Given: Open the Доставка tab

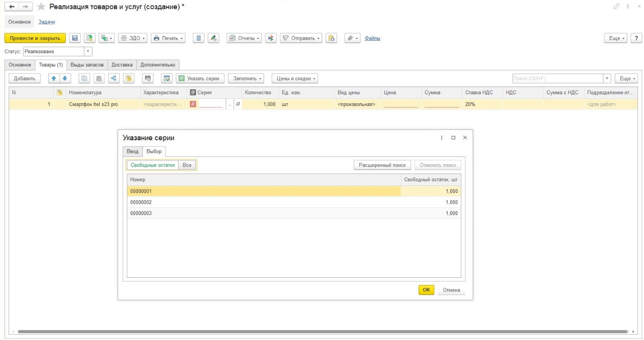Looking at the screenshot, I should click(x=122, y=65).
